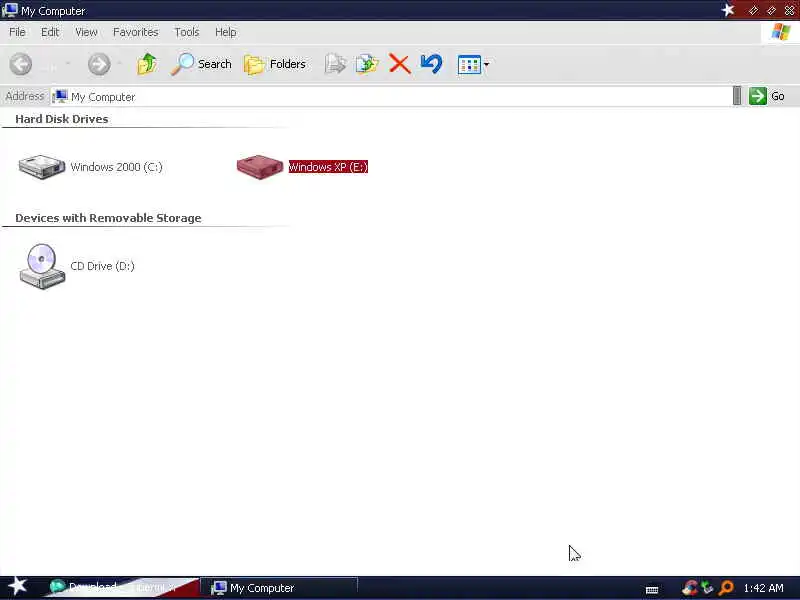Open the Help menu

[226, 32]
